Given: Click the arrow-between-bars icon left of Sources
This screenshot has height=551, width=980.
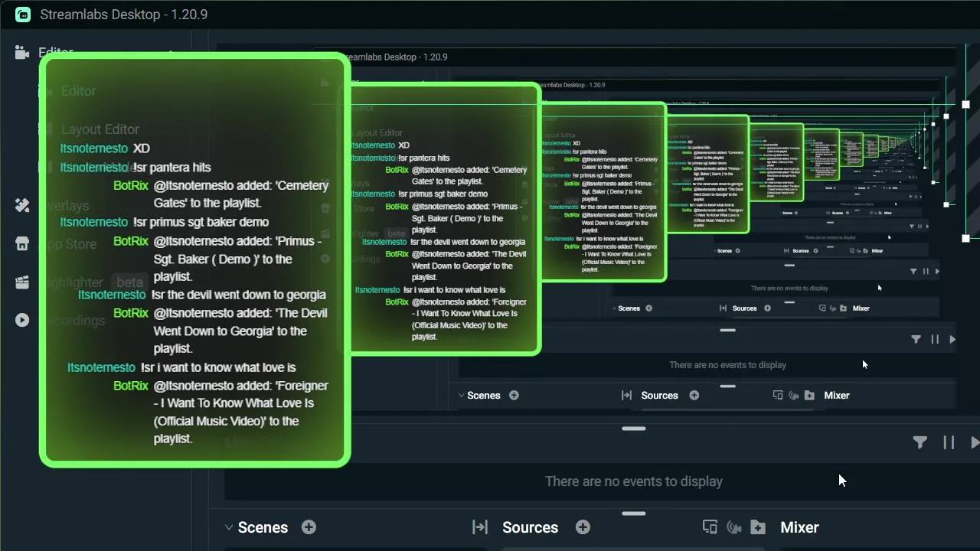Looking at the screenshot, I should tap(480, 527).
